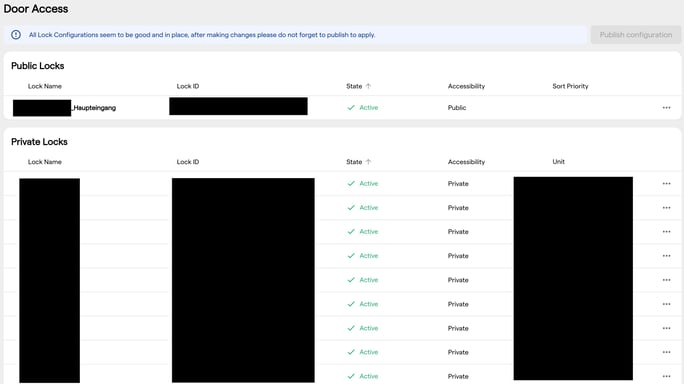Open more options for sixth private lock row

point(666,304)
